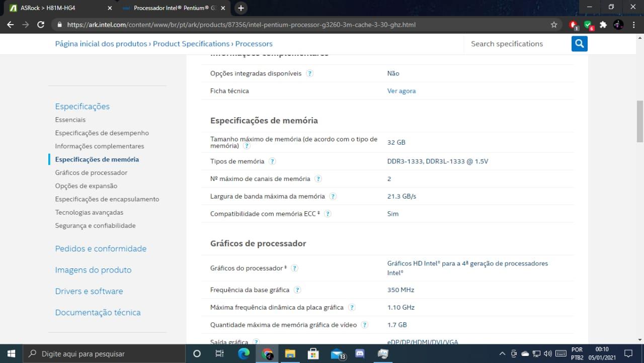The image size is (644, 363).
Task: Click the blue search magnifier button
Action: (x=580, y=44)
